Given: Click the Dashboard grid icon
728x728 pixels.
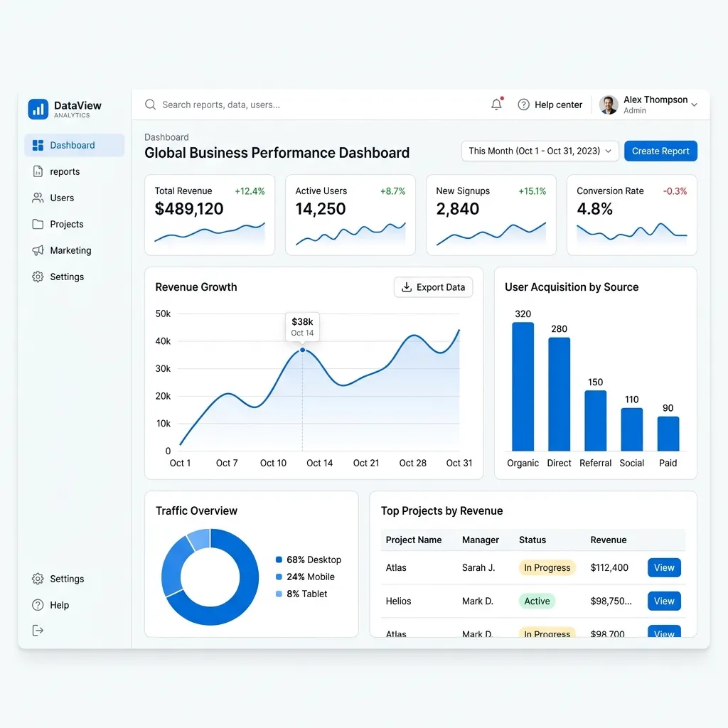Looking at the screenshot, I should [x=38, y=145].
